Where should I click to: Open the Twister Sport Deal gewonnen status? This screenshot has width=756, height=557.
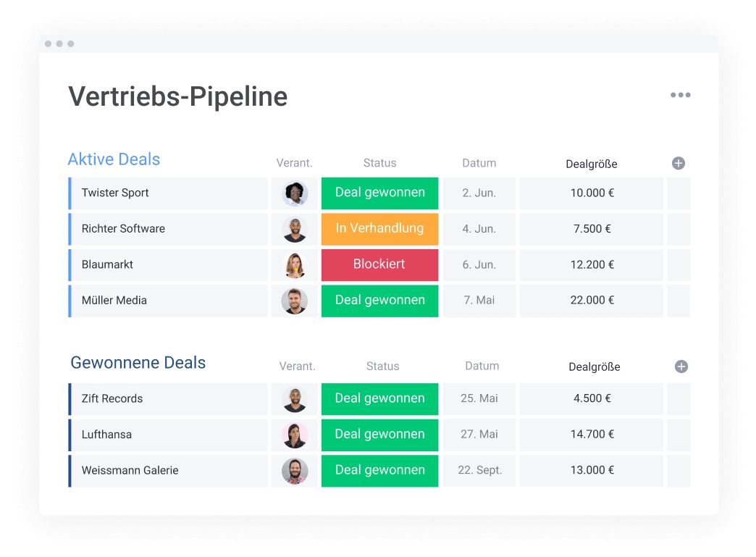(x=379, y=193)
